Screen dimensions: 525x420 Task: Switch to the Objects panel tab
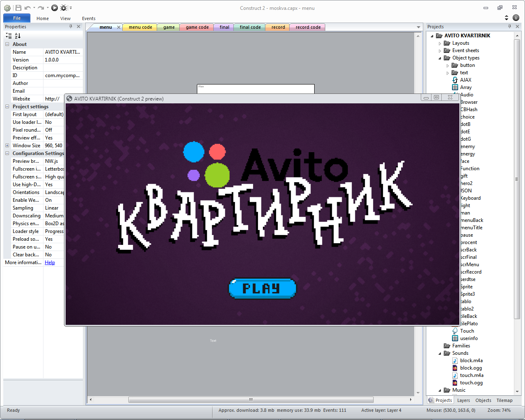483,400
